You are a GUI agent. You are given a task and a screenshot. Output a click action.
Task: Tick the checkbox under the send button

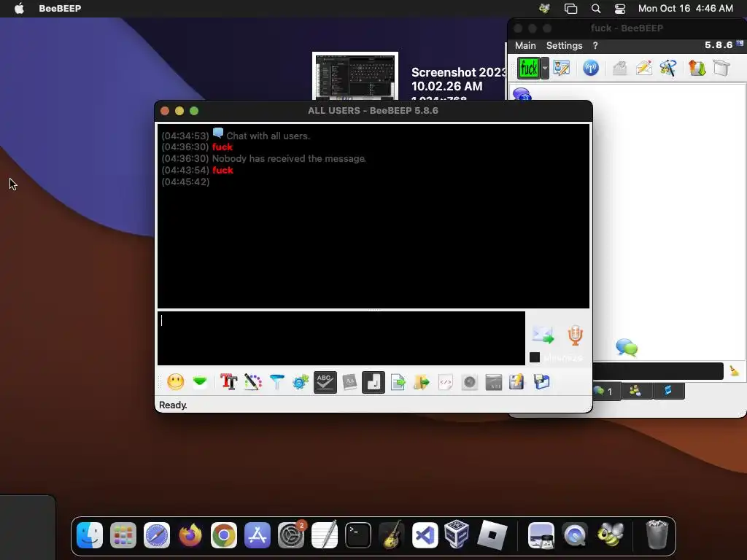(x=535, y=357)
